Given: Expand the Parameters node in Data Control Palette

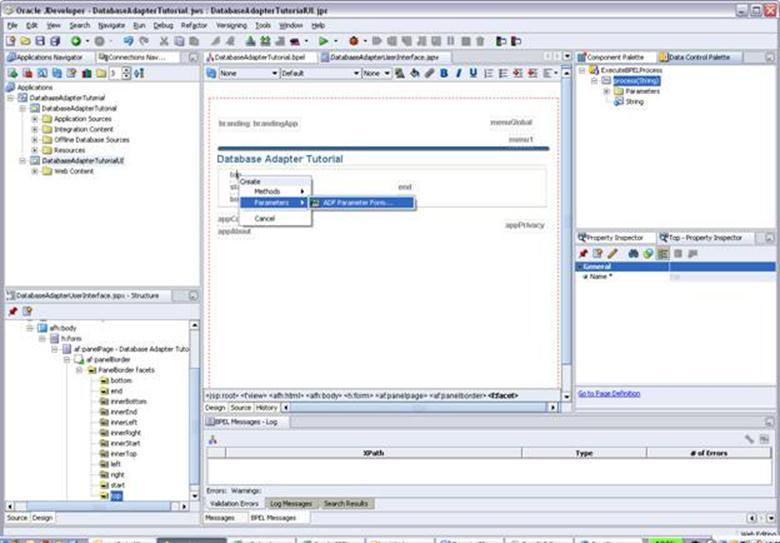Looking at the screenshot, I should click(606, 91).
